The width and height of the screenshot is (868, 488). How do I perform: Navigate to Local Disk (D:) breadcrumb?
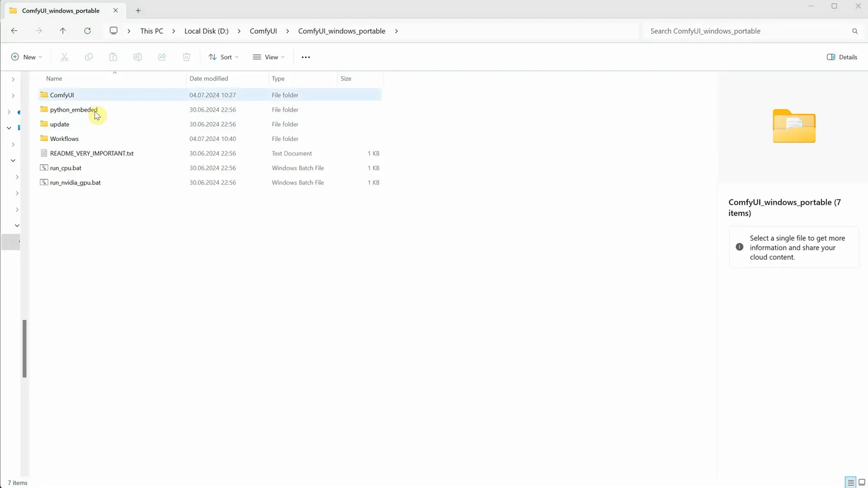(x=206, y=31)
